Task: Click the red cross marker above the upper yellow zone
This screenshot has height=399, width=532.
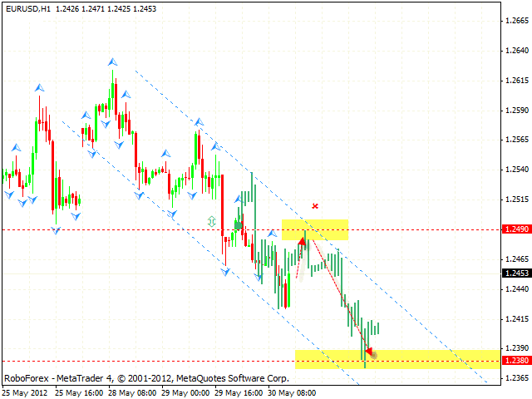Action: (315, 206)
